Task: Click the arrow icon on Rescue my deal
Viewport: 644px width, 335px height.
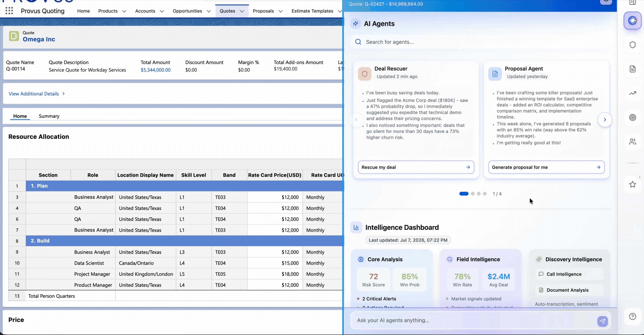Action: pyautogui.click(x=468, y=167)
